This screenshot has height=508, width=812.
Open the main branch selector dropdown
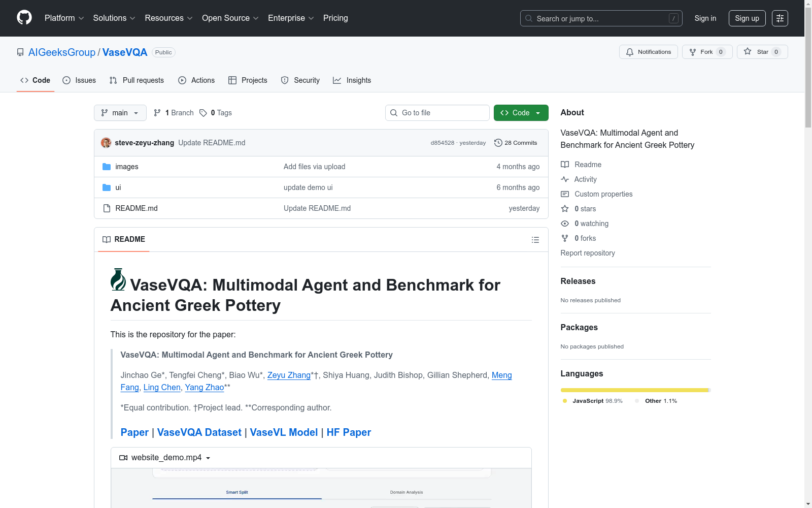(120, 113)
